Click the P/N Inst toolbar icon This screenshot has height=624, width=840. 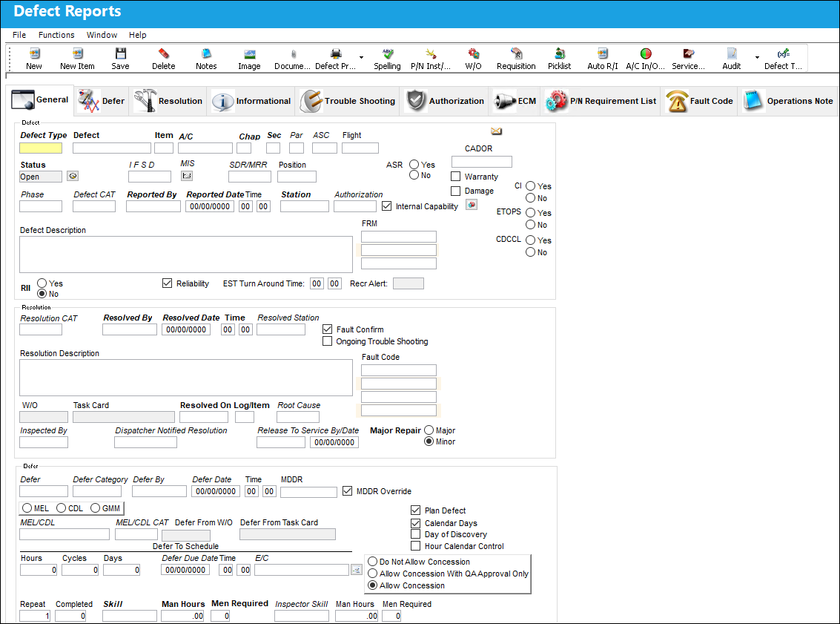tap(431, 53)
